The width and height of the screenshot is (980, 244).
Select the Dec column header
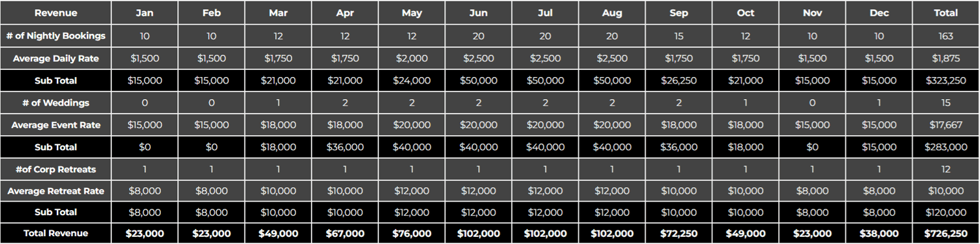[879, 13]
